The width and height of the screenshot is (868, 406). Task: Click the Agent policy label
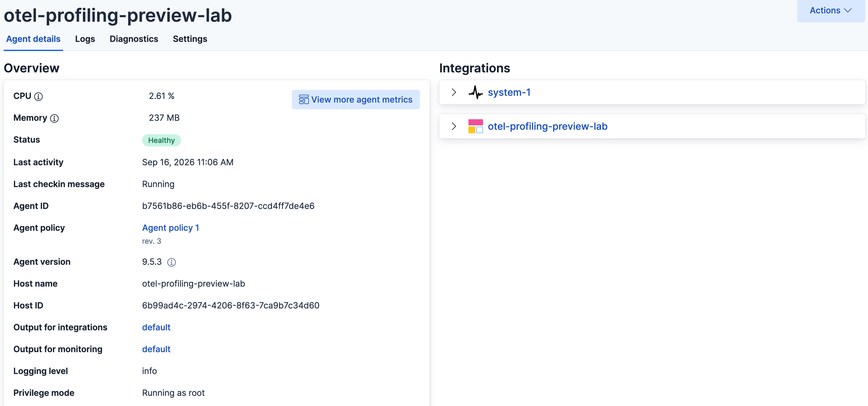click(x=39, y=228)
